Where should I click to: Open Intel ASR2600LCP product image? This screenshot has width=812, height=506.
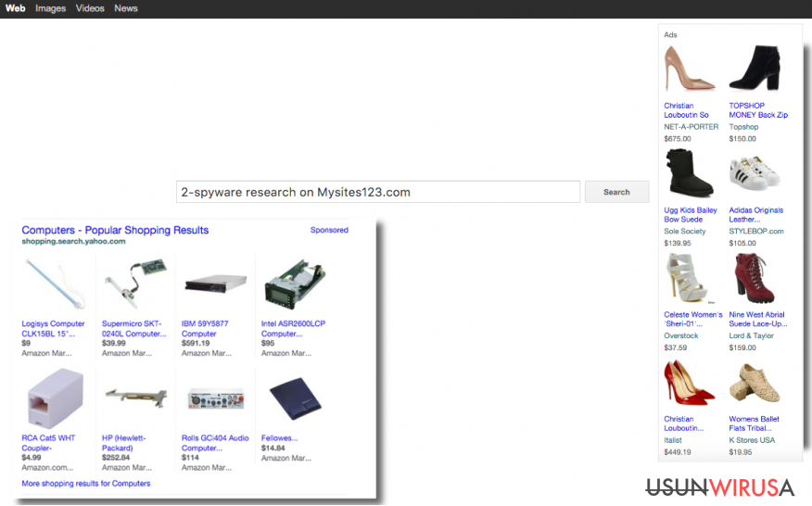(295, 285)
